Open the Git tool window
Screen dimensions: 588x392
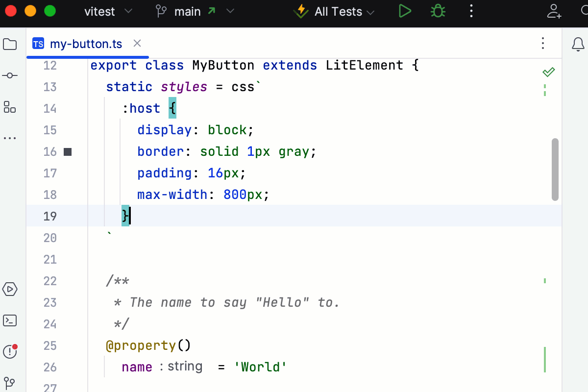click(10, 383)
